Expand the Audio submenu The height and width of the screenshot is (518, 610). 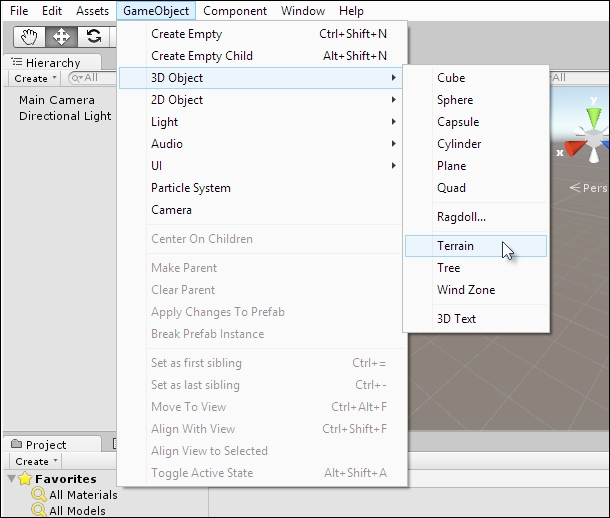click(x=263, y=144)
